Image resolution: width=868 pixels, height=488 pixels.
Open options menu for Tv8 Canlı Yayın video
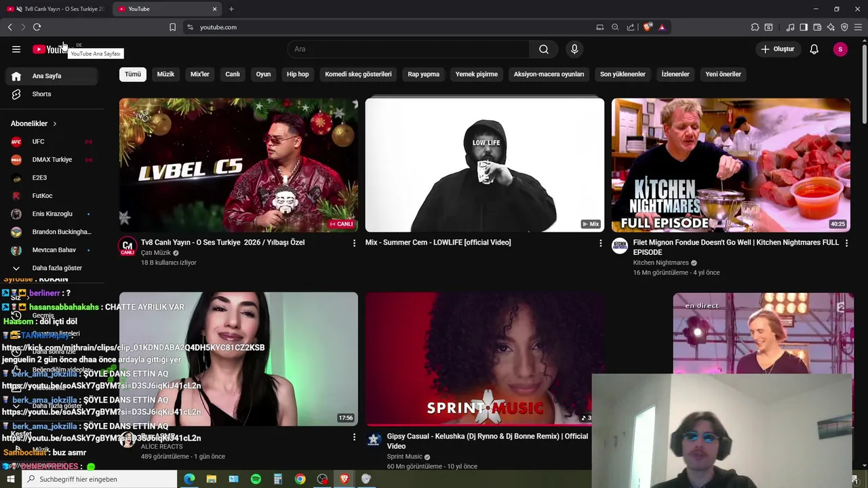[x=354, y=243]
